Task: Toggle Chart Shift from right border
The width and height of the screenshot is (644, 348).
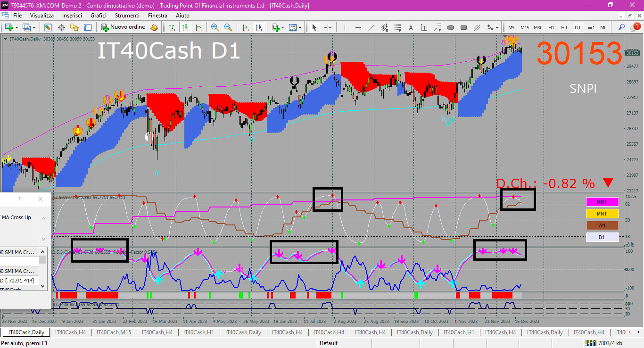Action: pyautogui.click(x=258, y=27)
